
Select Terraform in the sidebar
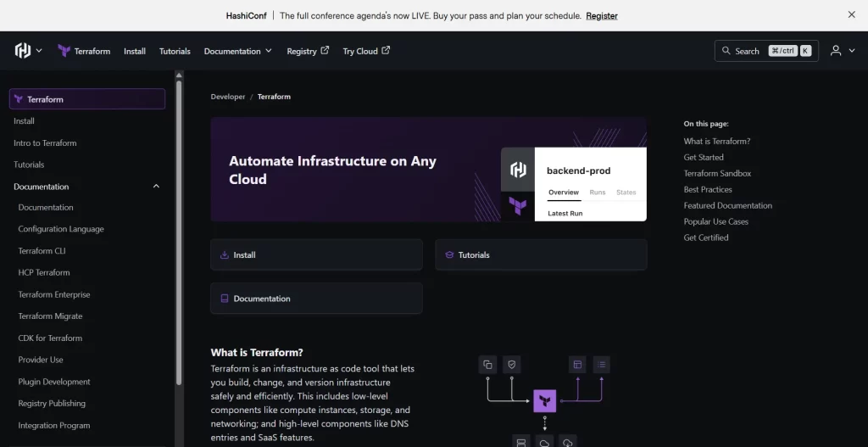[87, 99]
